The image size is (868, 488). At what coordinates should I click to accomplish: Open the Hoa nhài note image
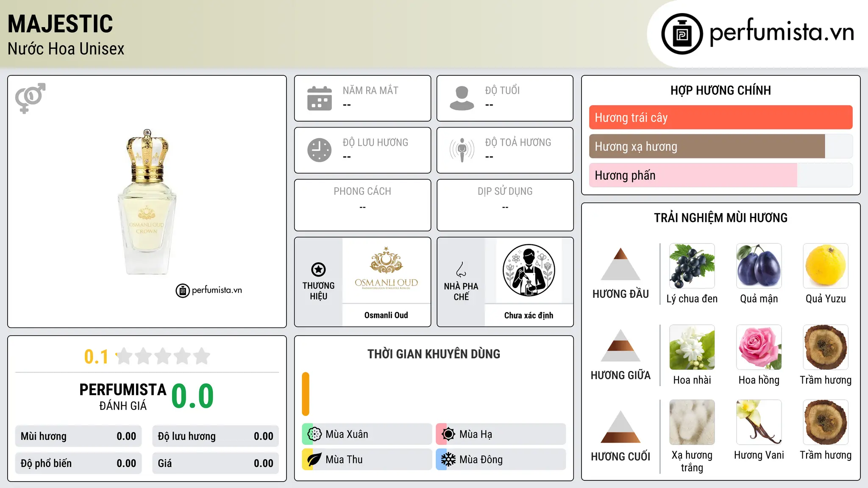(x=692, y=347)
